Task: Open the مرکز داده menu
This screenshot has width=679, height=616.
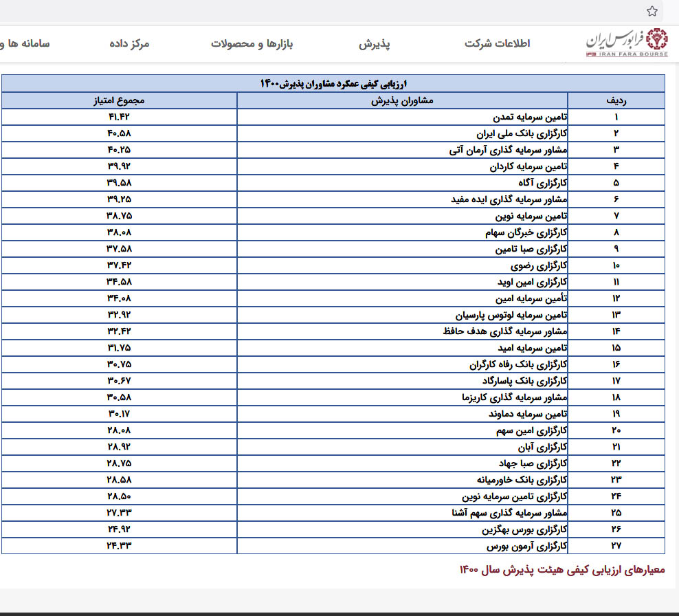Action: click(129, 44)
